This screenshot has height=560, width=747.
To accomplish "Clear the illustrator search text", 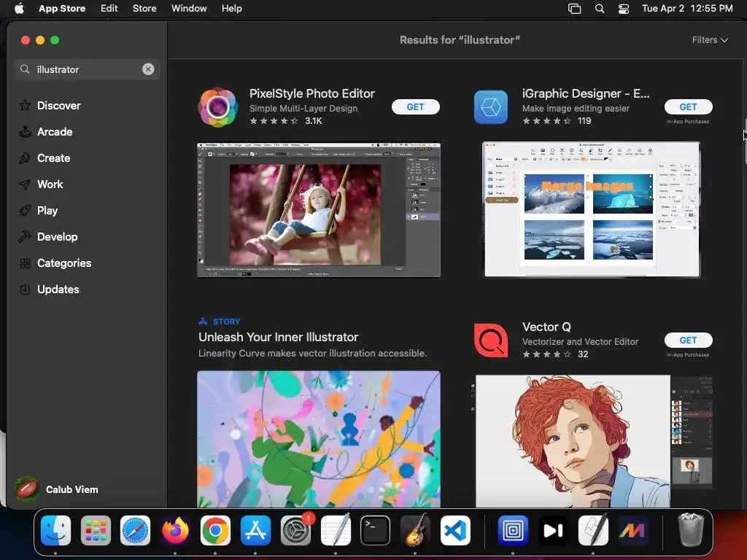I will (148, 69).
